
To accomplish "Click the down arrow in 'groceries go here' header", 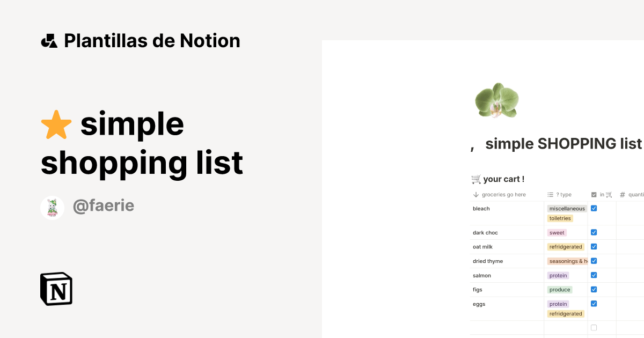I will [x=475, y=194].
